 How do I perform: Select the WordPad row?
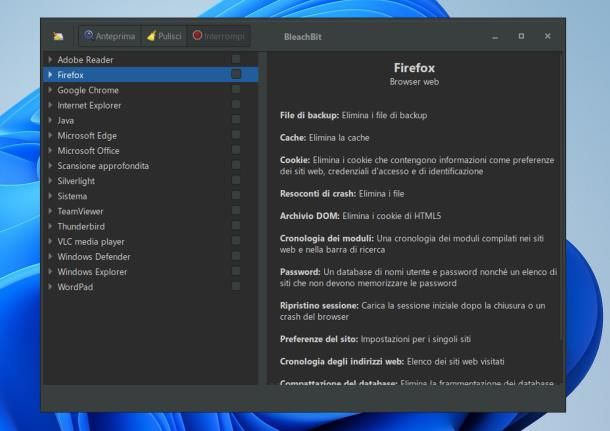[x=151, y=287]
